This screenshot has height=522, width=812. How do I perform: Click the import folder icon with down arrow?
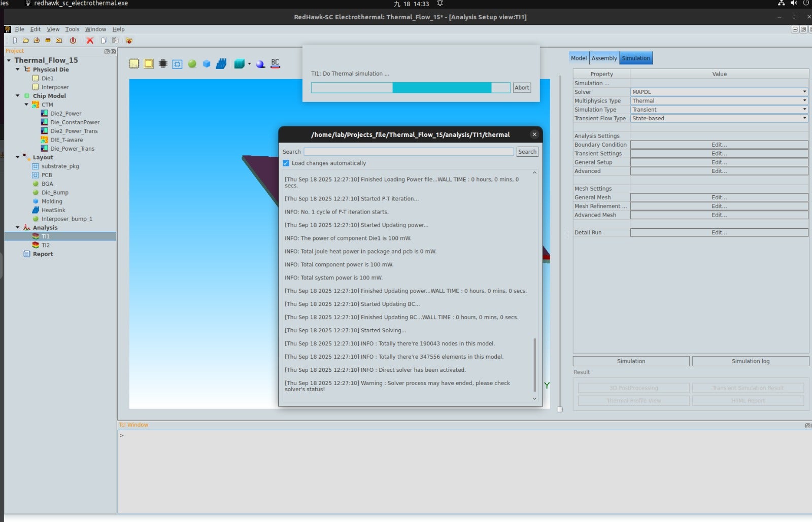37,41
